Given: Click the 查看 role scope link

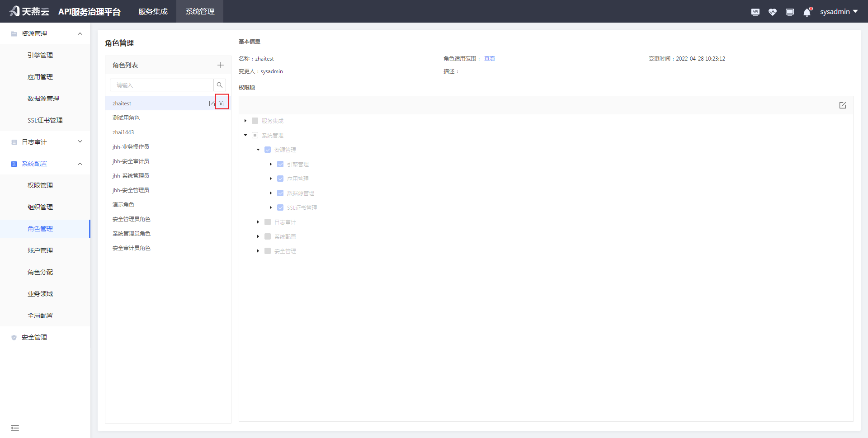Looking at the screenshot, I should tap(489, 59).
